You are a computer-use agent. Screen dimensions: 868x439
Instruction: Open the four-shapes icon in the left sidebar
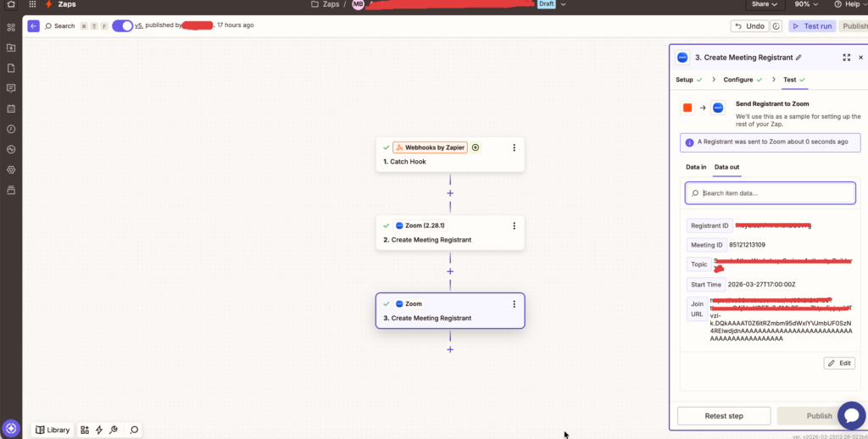click(x=10, y=27)
